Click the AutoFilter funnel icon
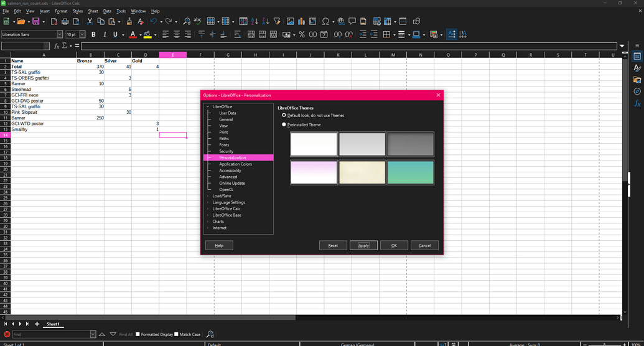 point(277,21)
